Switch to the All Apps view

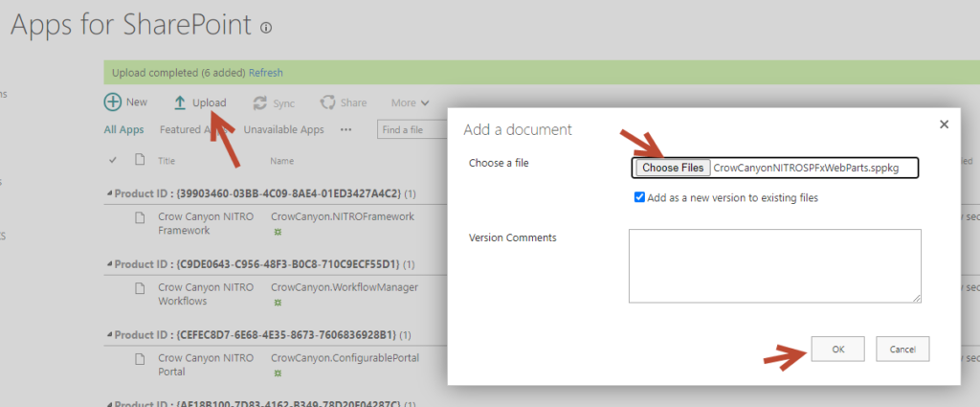pyautogui.click(x=123, y=130)
